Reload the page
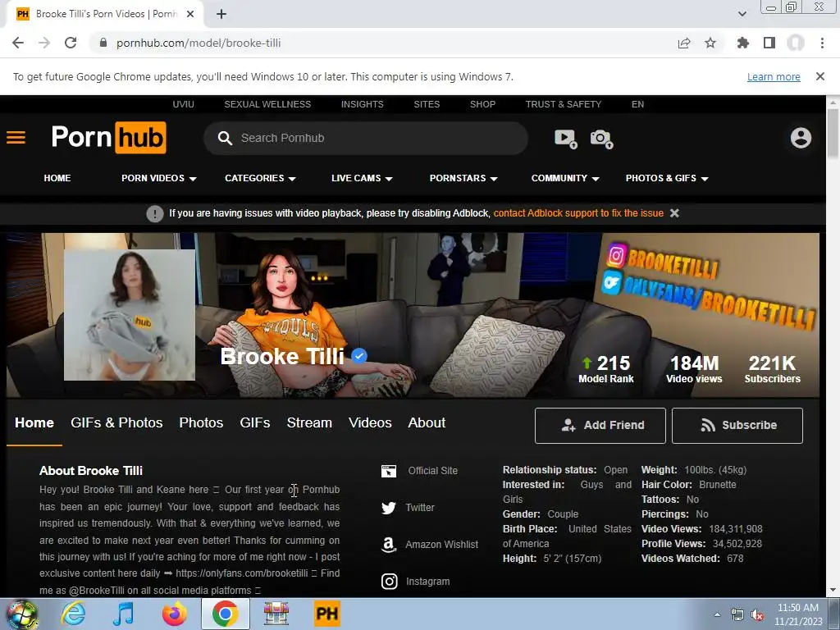 (71, 43)
